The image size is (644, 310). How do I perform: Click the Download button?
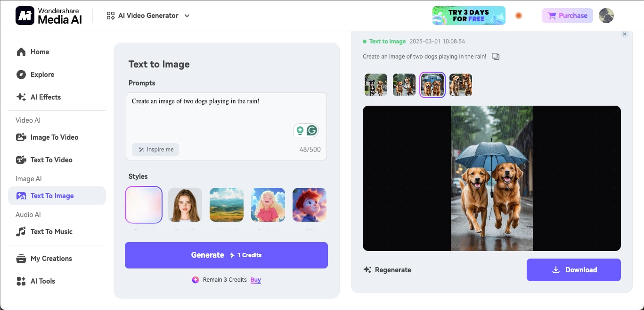tap(573, 269)
